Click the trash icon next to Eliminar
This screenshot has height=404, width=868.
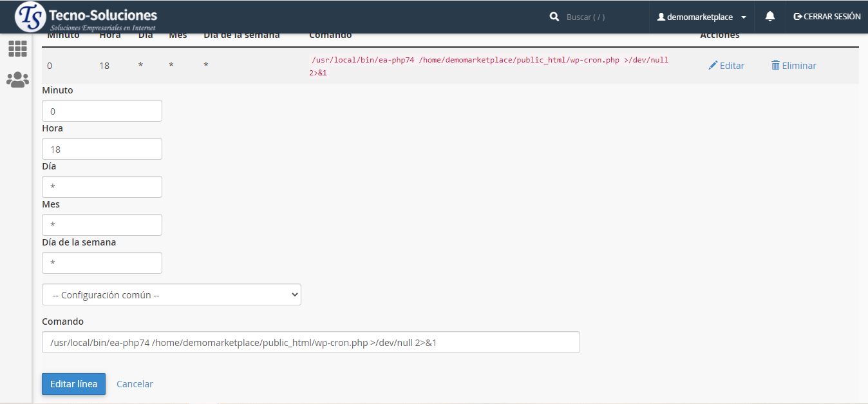[x=775, y=65]
